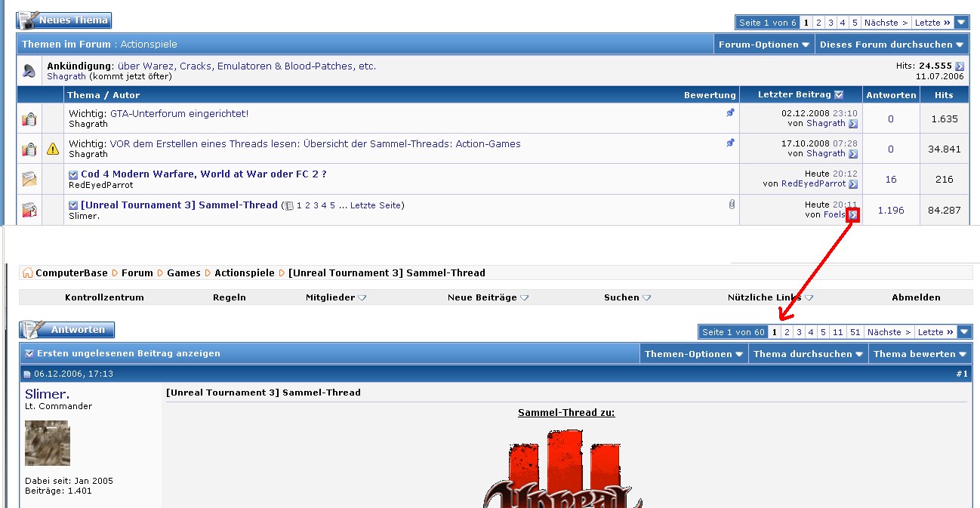Click the sticky pin icon in the GTA-Unterforum row

pyautogui.click(x=730, y=112)
